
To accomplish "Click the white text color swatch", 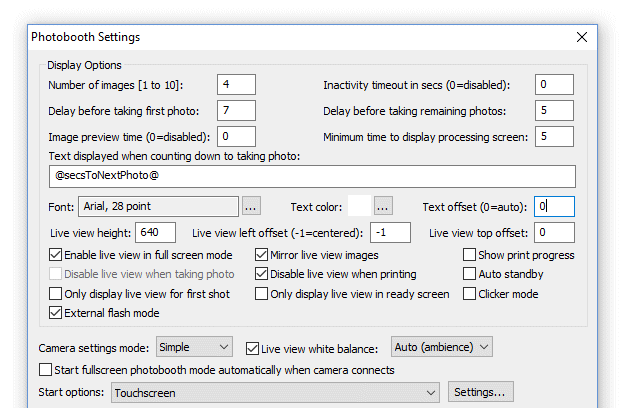I will [358, 207].
